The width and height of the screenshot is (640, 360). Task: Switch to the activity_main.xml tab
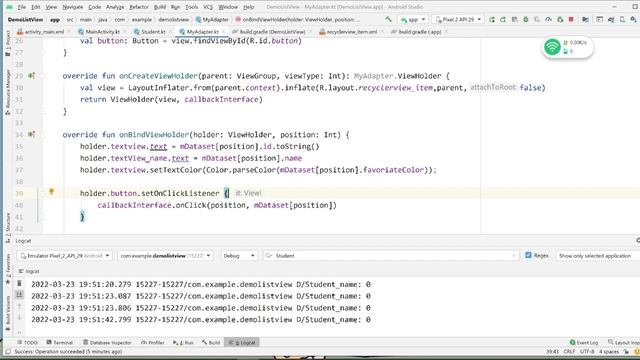coord(41,31)
